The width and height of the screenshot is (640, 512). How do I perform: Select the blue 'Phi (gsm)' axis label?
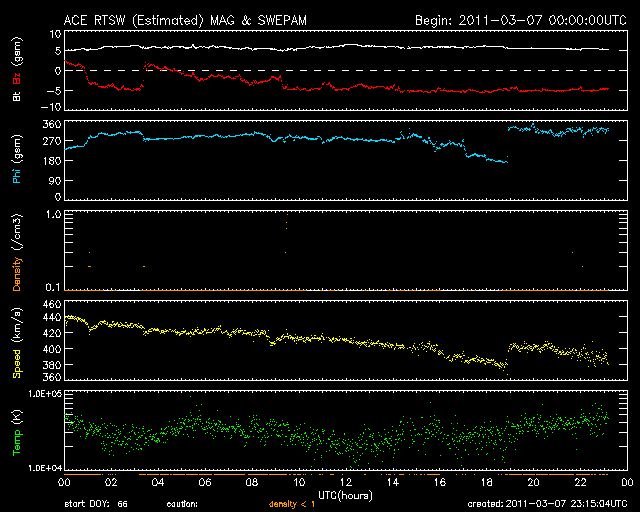coord(17,161)
